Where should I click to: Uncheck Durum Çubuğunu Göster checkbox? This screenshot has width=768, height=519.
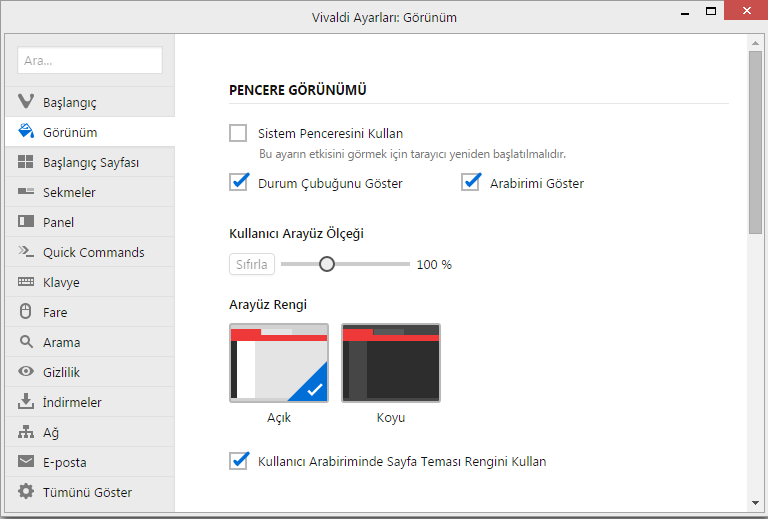click(238, 183)
